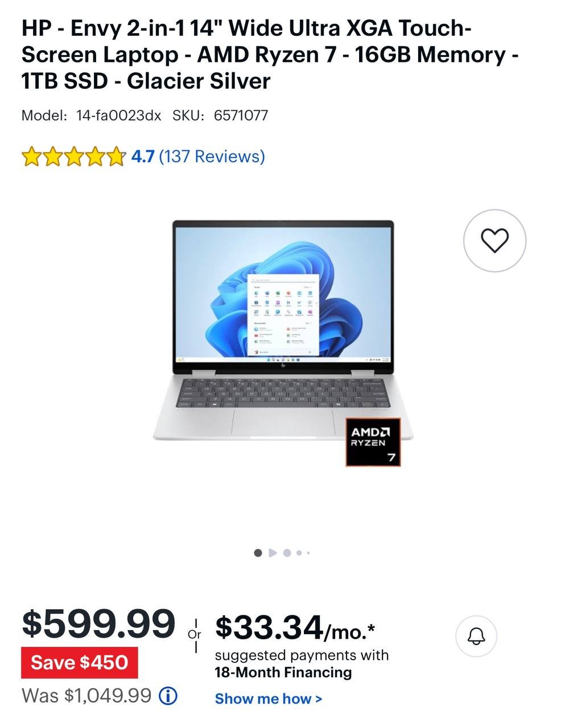This screenshot has width=569, height=728.
Task: Select the video triangle in image carousel
Action: tap(273, 552)
